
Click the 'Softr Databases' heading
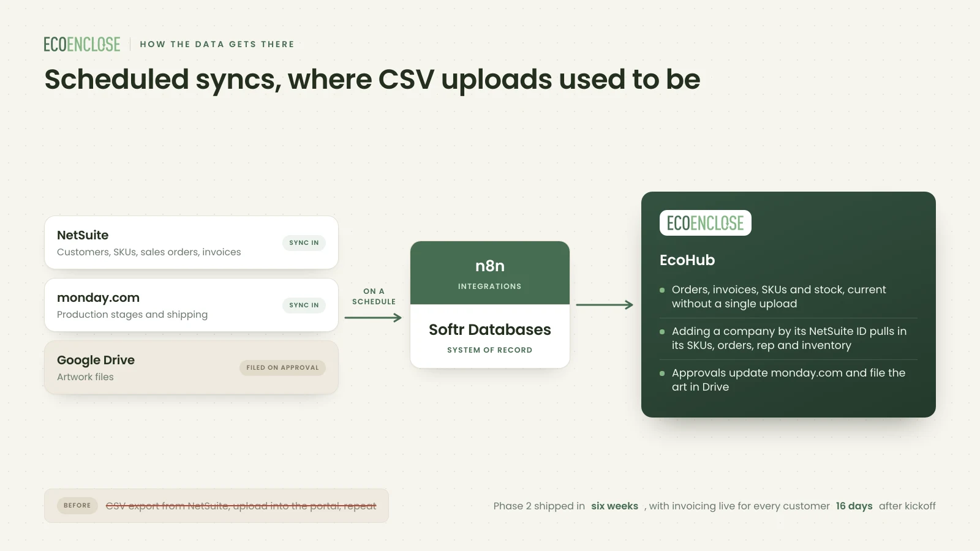[x=490, y=329]
